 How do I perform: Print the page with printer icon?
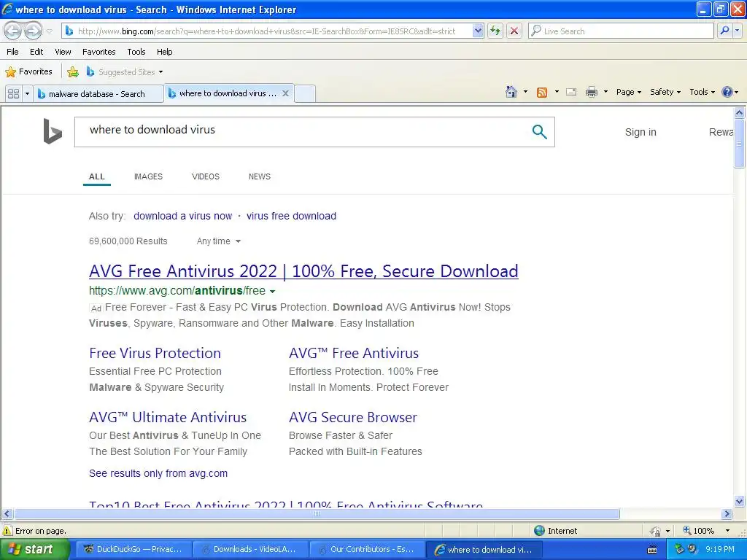coord(591,92)
